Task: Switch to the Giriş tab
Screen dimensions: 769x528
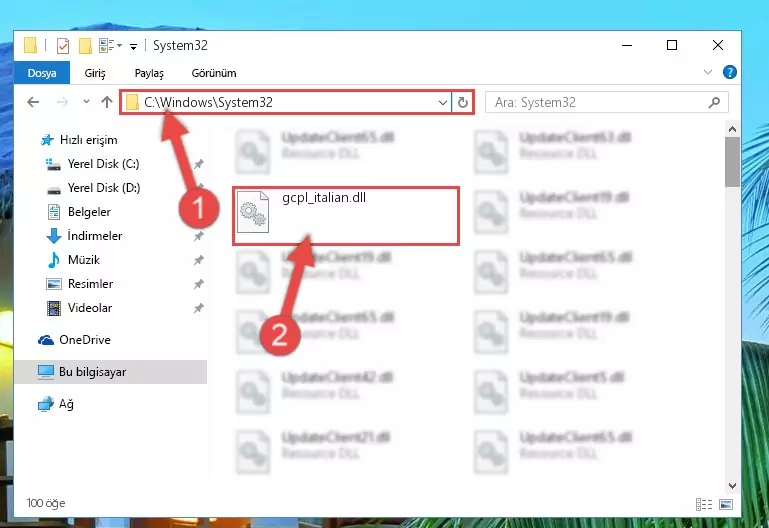Action: click(95, 73)
